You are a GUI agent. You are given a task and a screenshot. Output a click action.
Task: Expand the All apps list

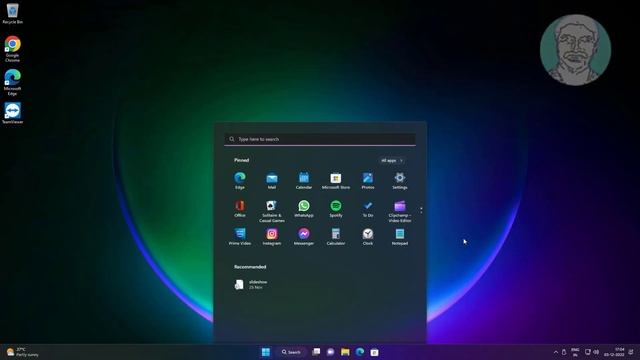(392, 160)
